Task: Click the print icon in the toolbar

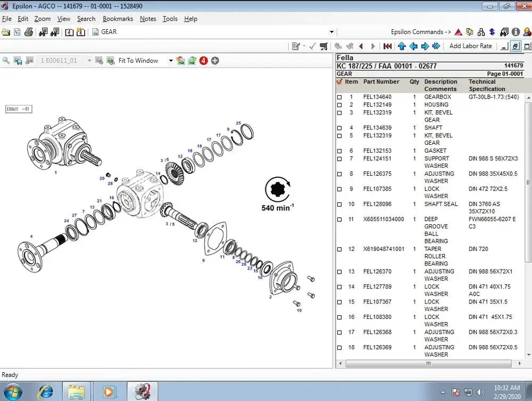Action: click(29, 32)
